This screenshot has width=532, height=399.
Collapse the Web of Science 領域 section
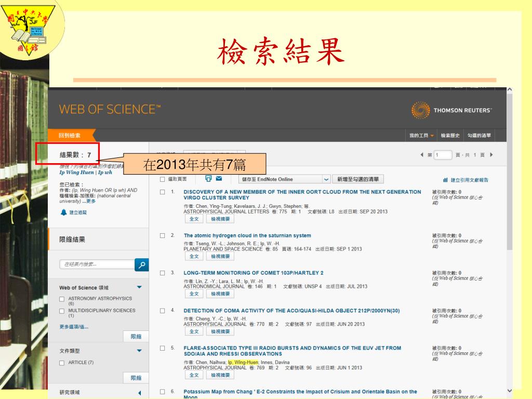click(139, 287)
